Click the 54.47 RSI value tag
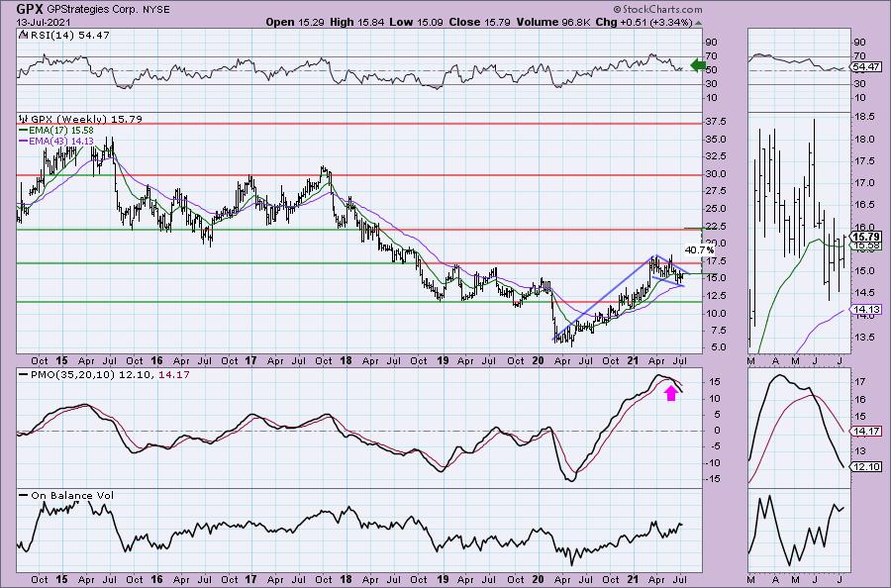891x588 pixels. coord(866,67)
